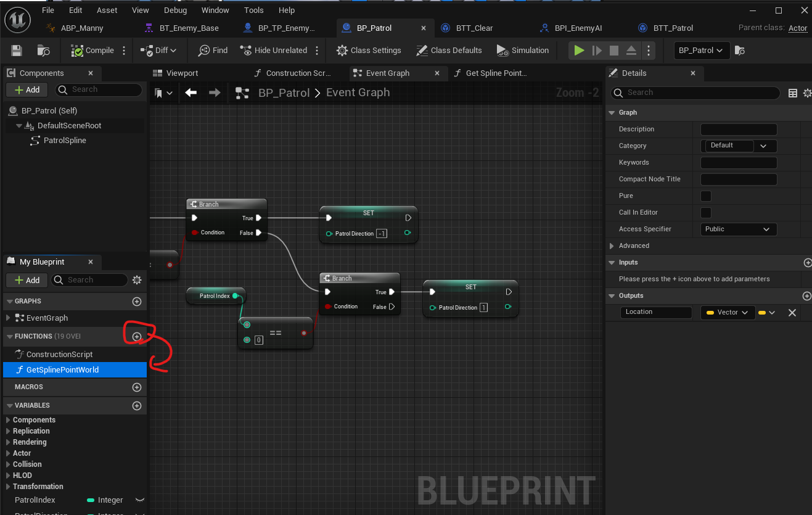Image resolution: width=812 pixels, height=515 pixels.
Task: Click Add in My Blueprint panel
Action: [27, 280]
